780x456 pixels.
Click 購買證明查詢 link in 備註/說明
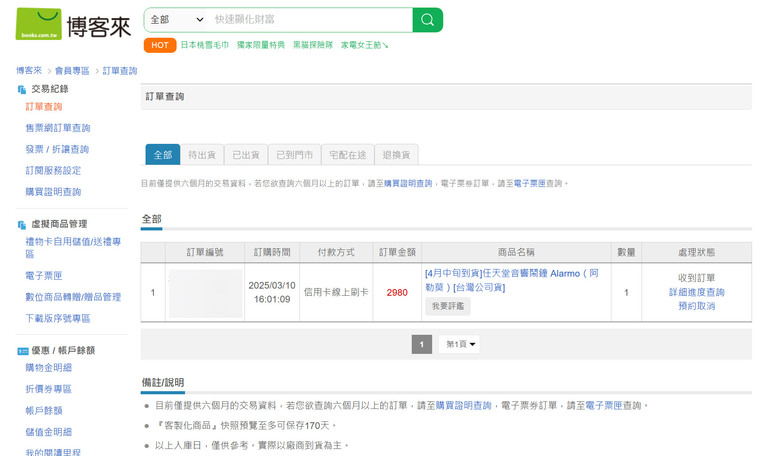pos(464,406)
